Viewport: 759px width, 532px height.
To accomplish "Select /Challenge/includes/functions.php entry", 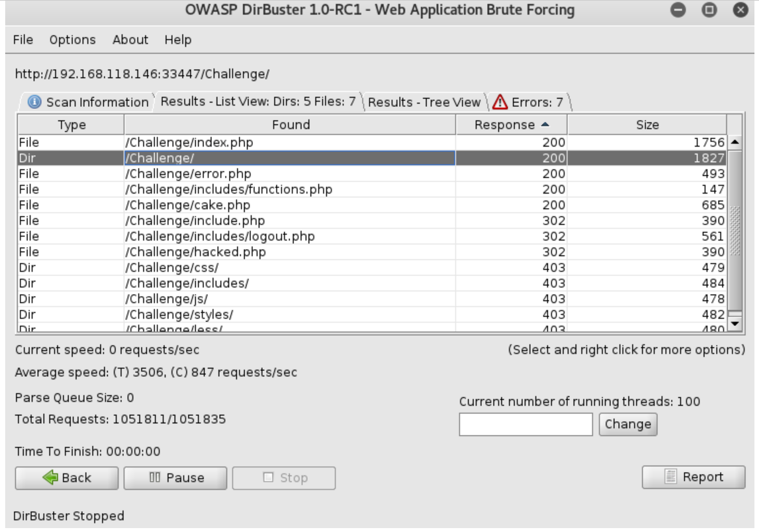I will tap(372, 189).
